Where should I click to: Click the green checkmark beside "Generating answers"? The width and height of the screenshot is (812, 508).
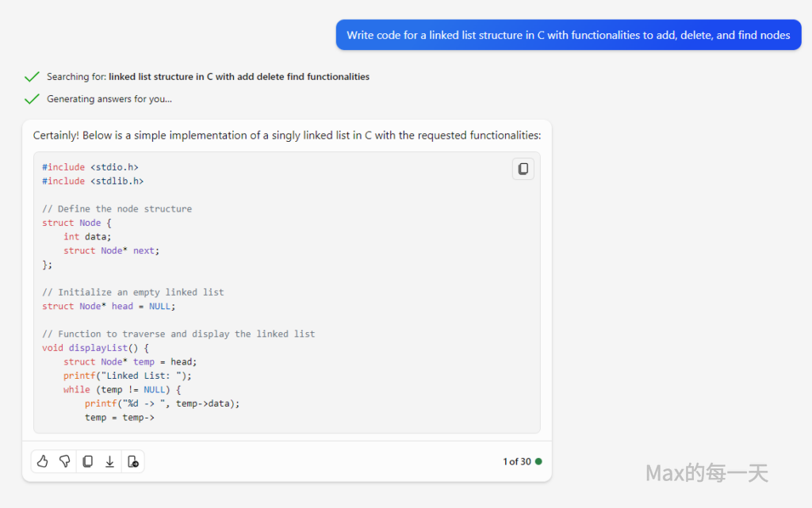[32, 99]
